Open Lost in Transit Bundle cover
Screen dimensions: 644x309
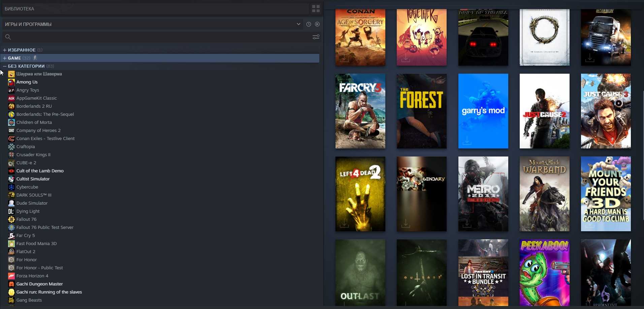pyautogui.click(x=483, y=273)
